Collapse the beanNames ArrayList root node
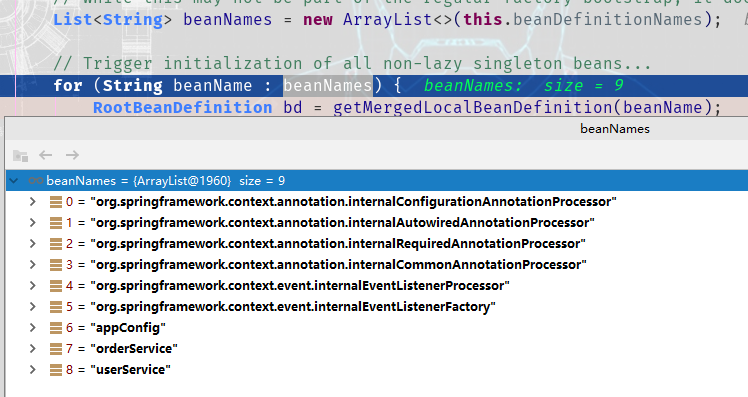 coord(14,181)
